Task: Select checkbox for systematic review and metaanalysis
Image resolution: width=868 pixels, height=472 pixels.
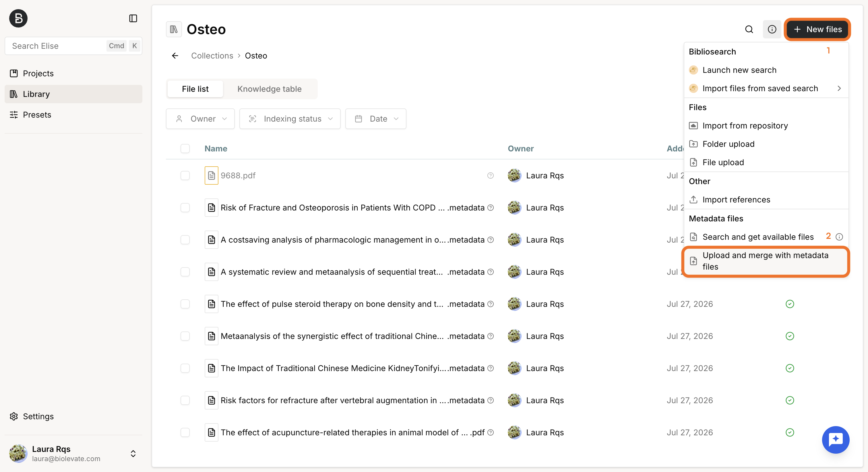Action: click(185, 272)
